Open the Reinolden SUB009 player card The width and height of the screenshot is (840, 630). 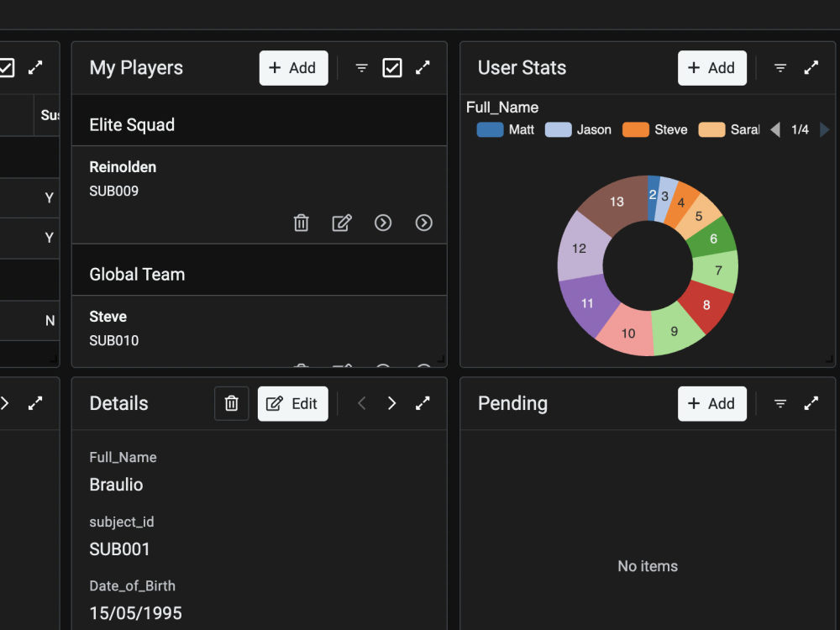click(260, 195)
